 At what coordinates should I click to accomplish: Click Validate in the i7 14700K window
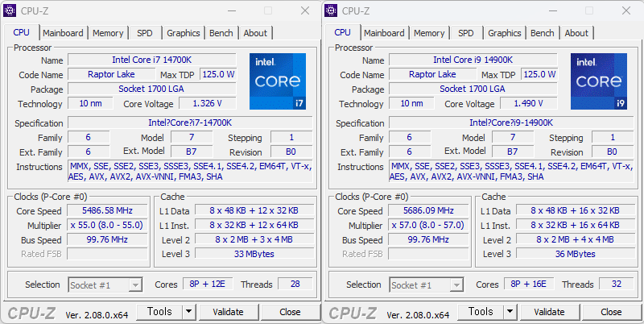(x=228, y=312)
